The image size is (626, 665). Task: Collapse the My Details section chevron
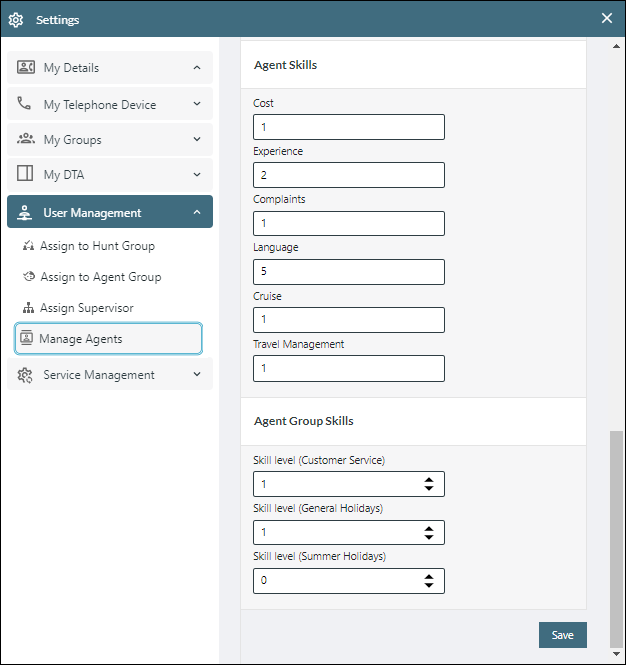tap(196, 68)
